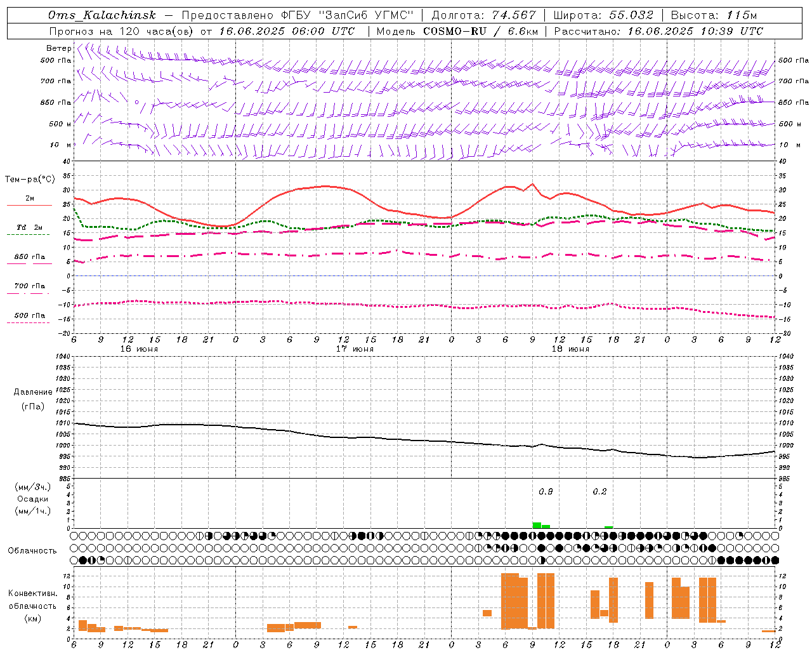This screenshot has height=650, width=812.
Task: Click the Осадки panel label
Action: [33, 499]
